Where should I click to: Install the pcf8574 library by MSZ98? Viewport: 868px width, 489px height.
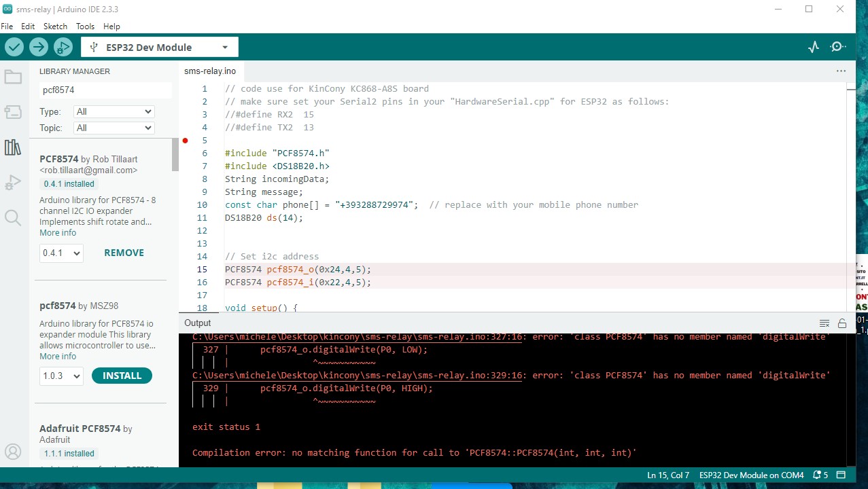click(x=122, y=376)
